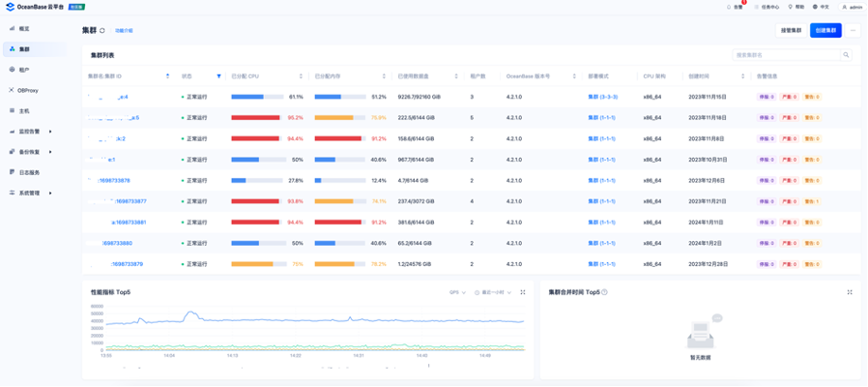This screenshot has height=387, width=868.
Task: Open the 状态 column filter icon
Action: [x=218, y=76]
